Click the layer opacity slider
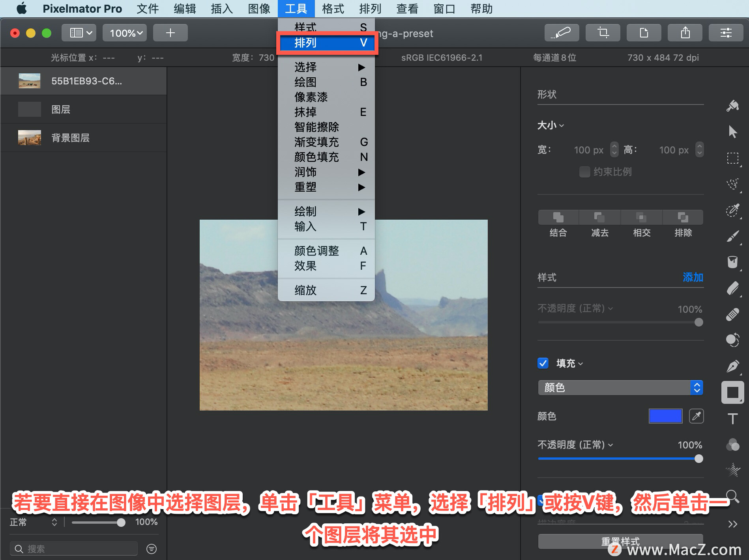Image resolution: width=749 pixels, height=560 pixels. 98,523
